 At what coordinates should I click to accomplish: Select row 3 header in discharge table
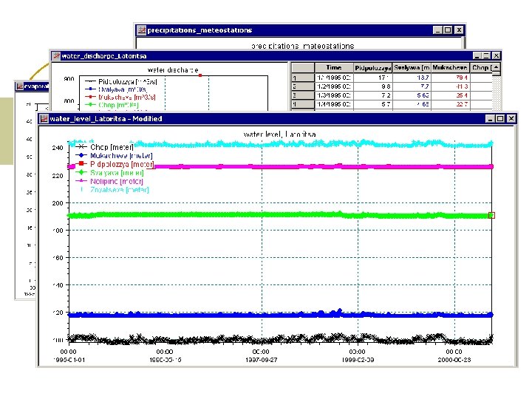[x=303, y=95]
